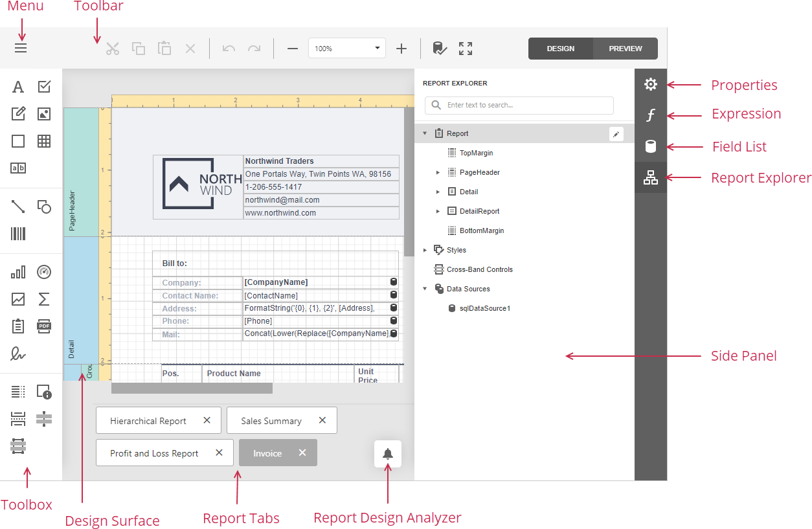812x529 pixels.
Task: Open the Field List panel
Action: [651, 146]
